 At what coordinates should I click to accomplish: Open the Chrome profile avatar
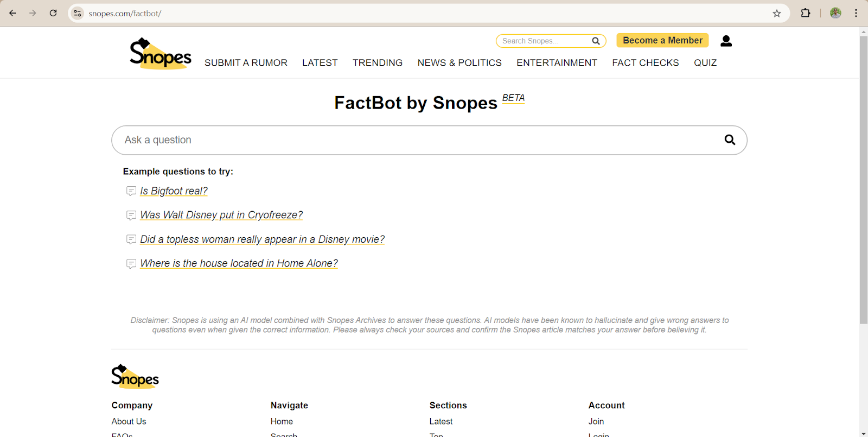click(x=835, y=13)
